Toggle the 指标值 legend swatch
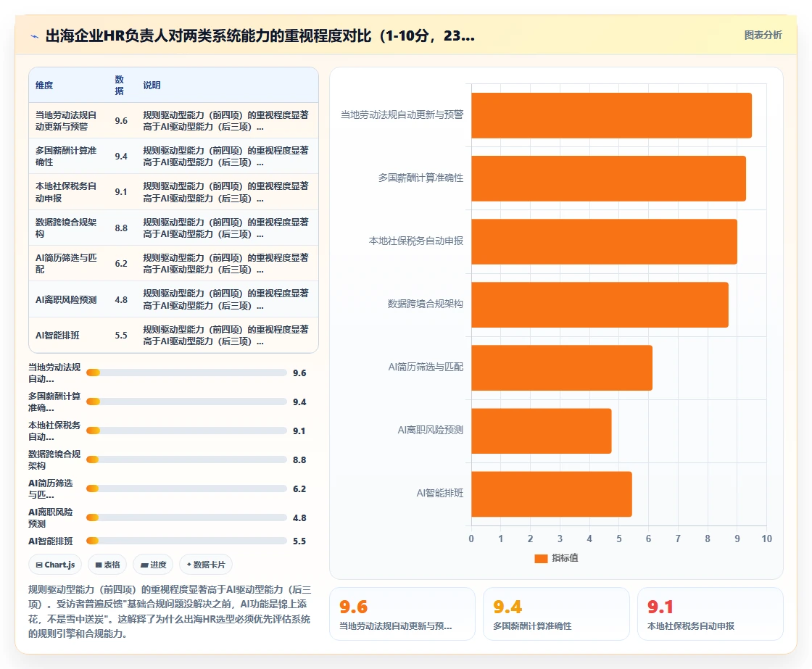This screenshot has height=669, width=812. click(x=541, y=558)
